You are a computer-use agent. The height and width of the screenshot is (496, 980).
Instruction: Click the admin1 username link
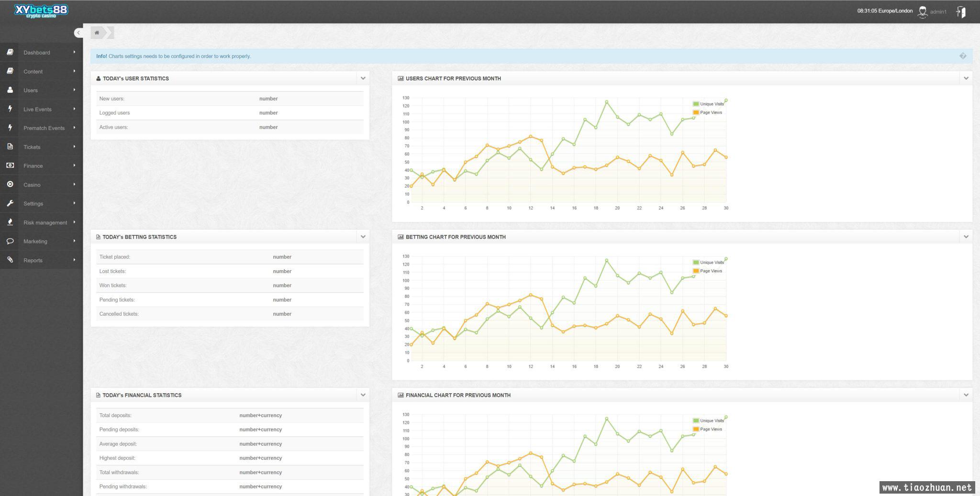(x=938, y=12)
